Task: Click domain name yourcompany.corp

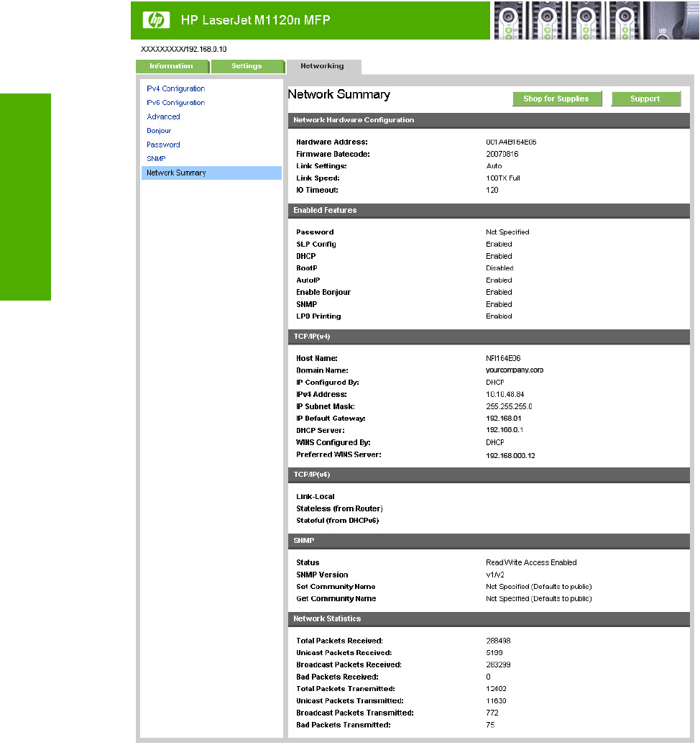Action: point(515,370)
